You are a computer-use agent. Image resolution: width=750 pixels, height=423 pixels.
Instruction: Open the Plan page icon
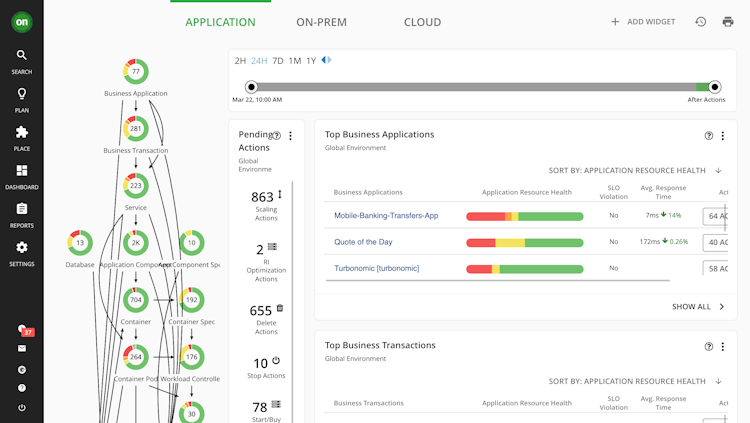[21, 94]
